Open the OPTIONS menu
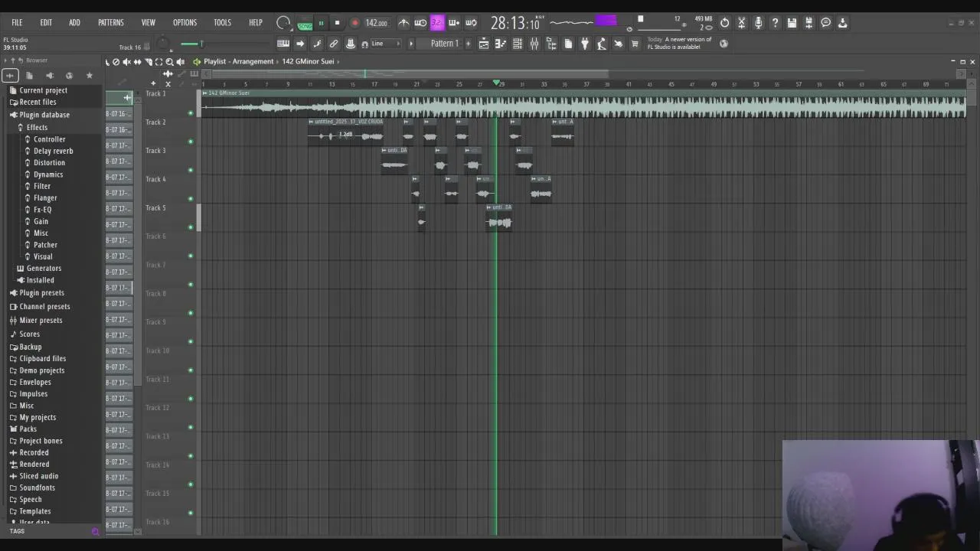The width and height of the screenshot is (980, 551). point(185,23)
